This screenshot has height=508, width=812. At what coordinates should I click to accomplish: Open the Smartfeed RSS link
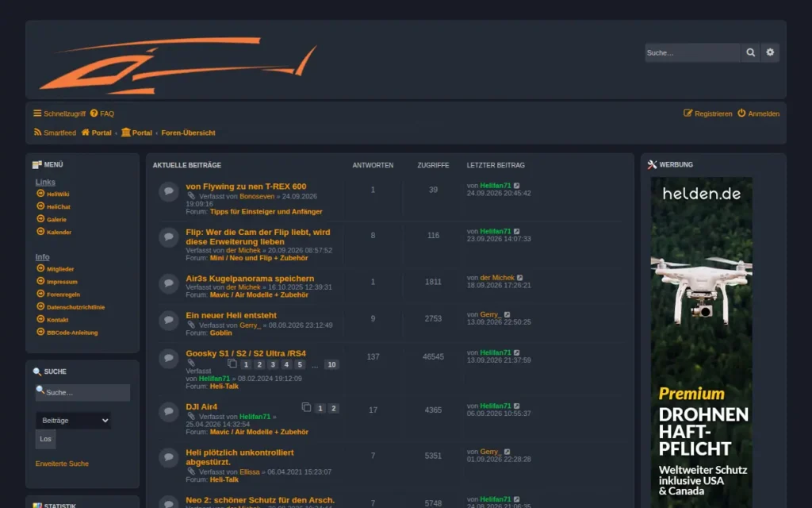(55, 133)
